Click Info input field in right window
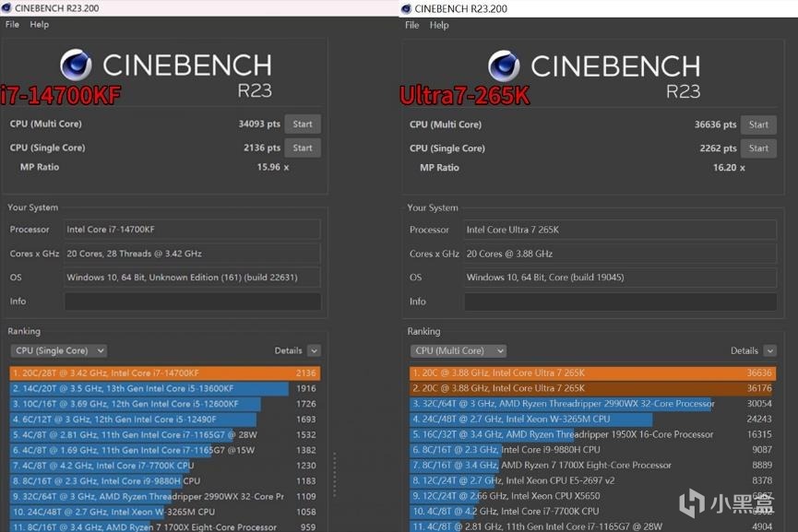 click(x=620, y=301)
